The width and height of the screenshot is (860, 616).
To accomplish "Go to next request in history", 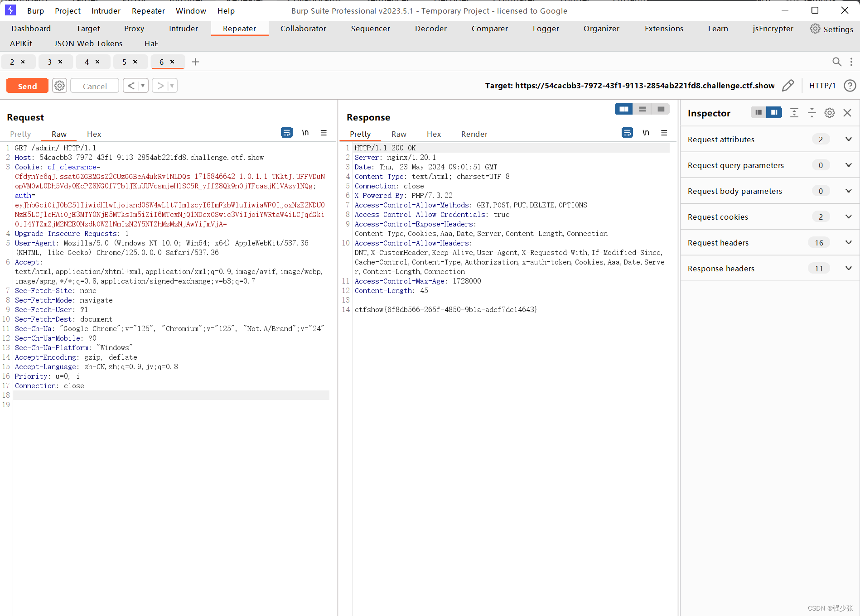I will [x=160, y=86].
